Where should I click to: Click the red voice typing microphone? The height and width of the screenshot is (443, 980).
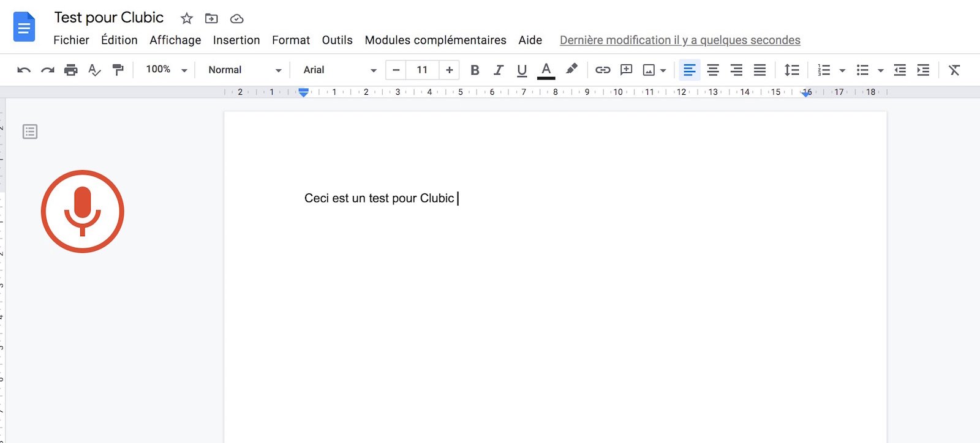pyautogui.click(x=83, y=211)
